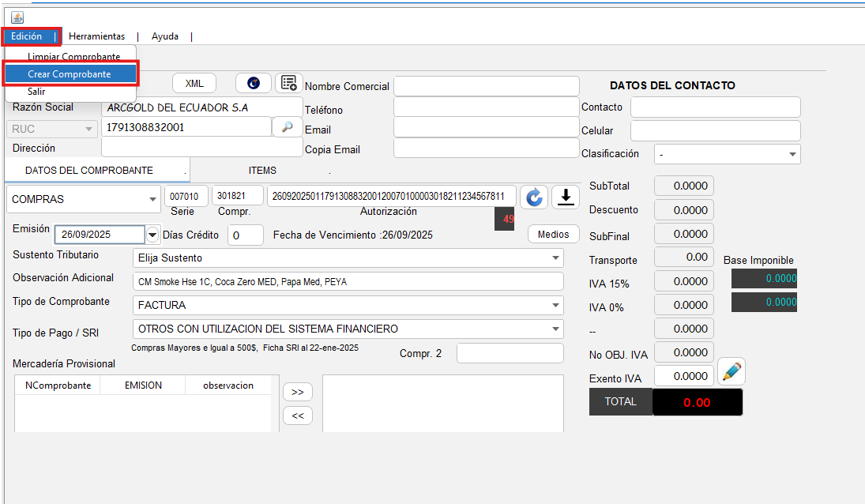Click the magnifier search button beside RUC number
The image size is (865, 504).
(287, 126)
